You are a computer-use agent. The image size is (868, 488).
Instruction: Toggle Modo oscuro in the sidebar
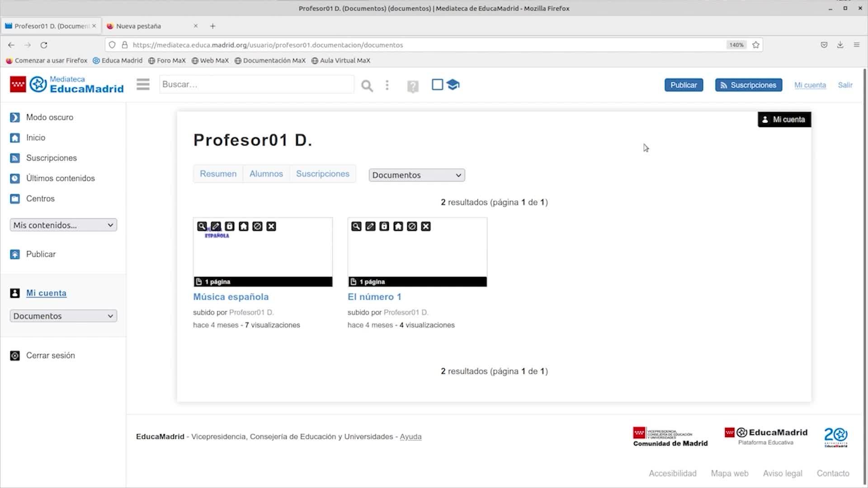(49, 117)
